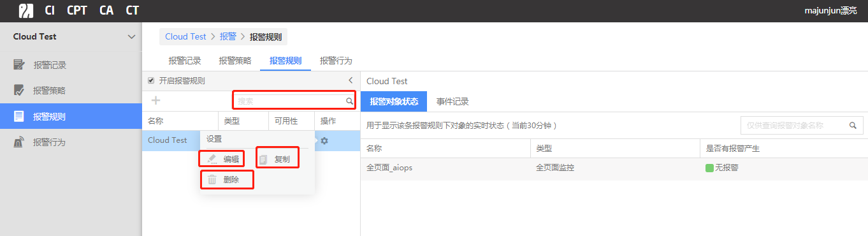The image size is (868, 236).
Task: Click the pencil edit icon
Action: tap(213, 159)
